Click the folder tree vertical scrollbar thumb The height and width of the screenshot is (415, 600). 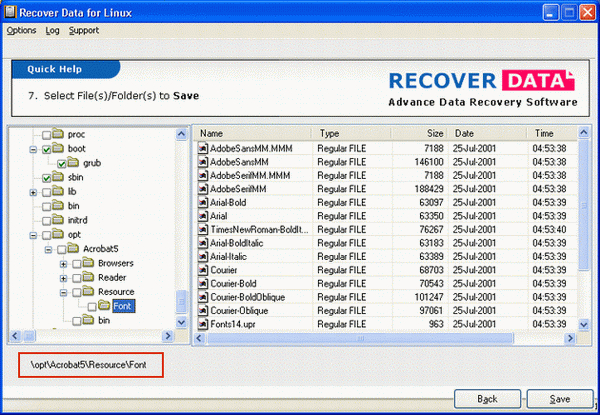(x=182, y=301)
